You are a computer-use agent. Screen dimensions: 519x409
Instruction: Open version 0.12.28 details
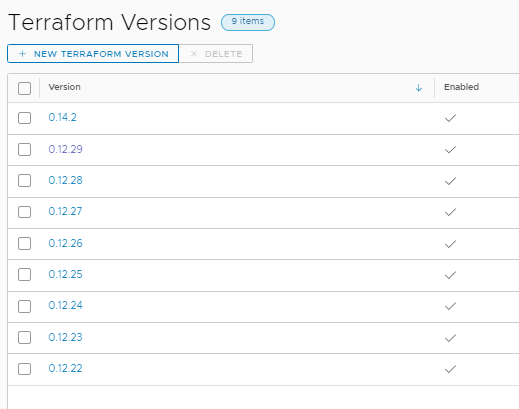[x=65, y=180]
